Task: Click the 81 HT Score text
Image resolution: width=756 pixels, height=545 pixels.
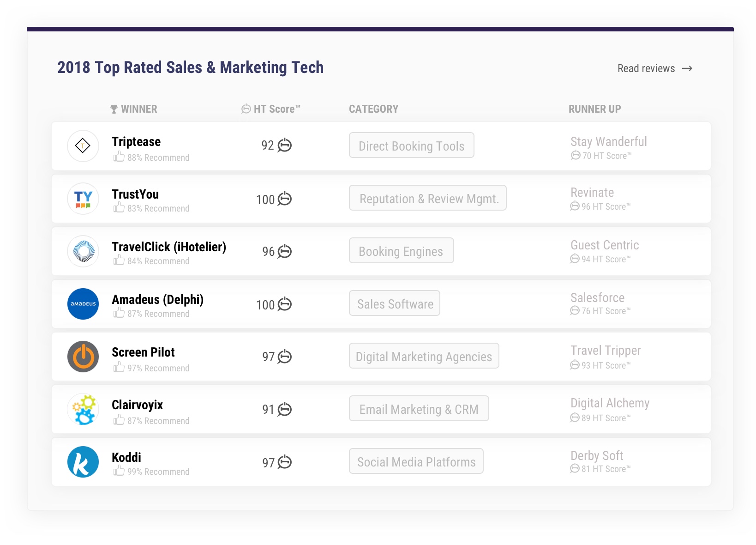Action: 606,469
